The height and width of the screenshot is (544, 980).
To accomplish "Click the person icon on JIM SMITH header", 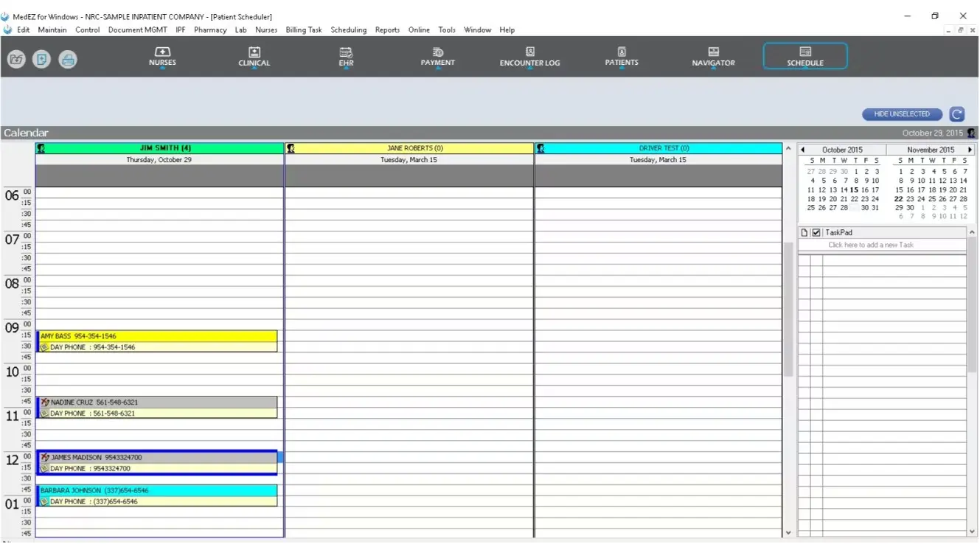I will coord(41,147).
